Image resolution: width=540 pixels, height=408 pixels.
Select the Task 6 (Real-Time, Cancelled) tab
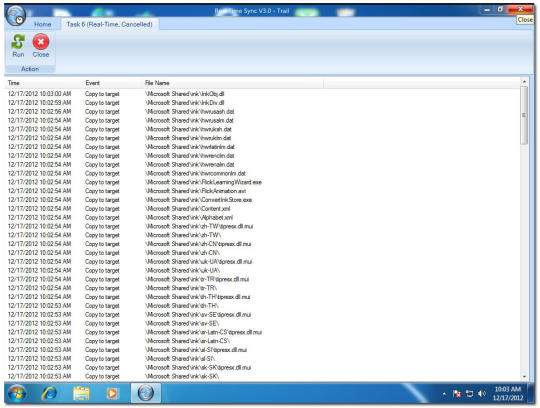(109, 24)
